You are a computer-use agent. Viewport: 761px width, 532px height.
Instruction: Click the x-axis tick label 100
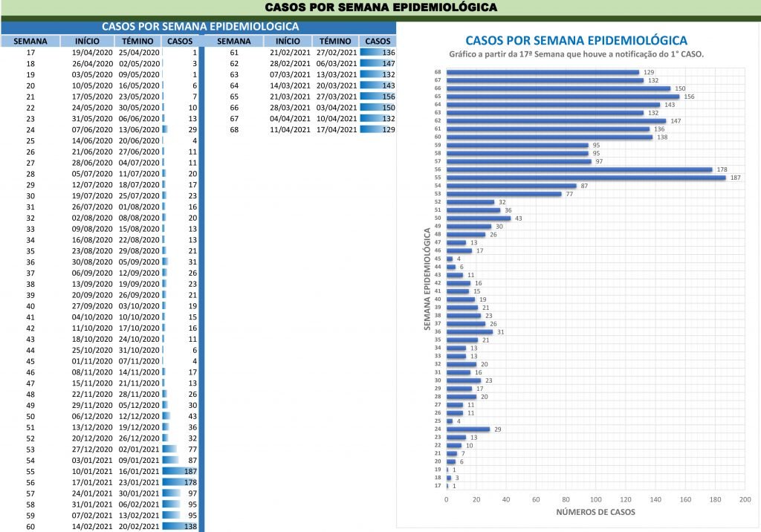click(596, 499)
